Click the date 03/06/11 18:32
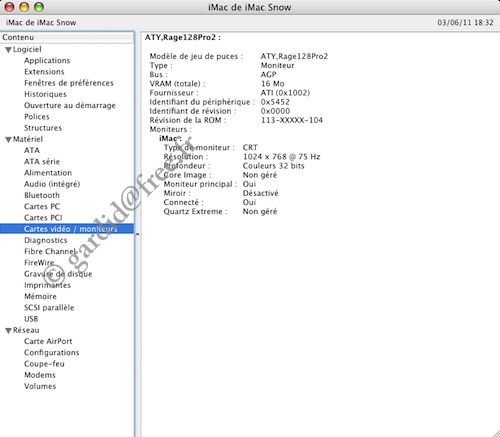 465,23
